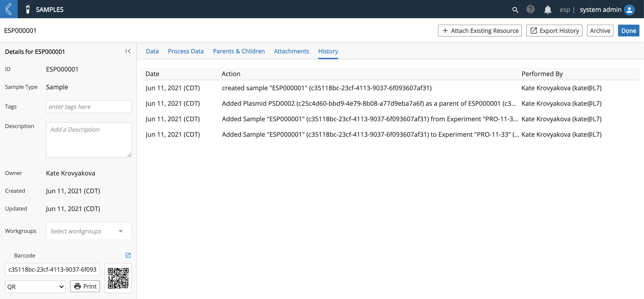Click the user profile avatar icon
Image resolution: width=644 pixels, height=299 pixels.
629,10
